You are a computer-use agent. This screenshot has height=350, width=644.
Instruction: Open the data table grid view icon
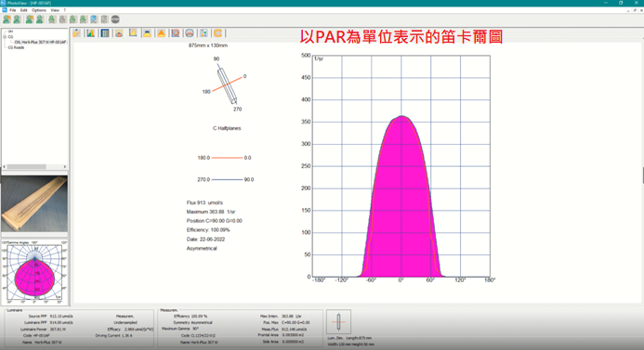pos(105,33)
